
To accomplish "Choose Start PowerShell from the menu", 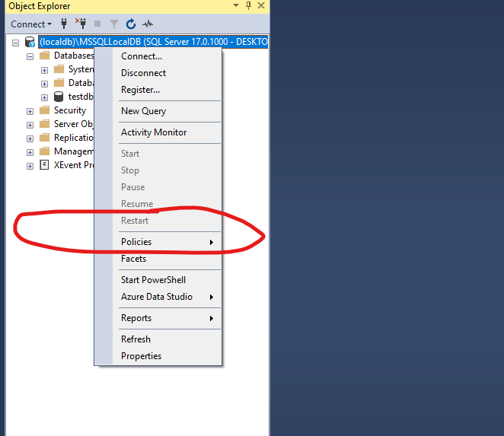I will [153, 280].
